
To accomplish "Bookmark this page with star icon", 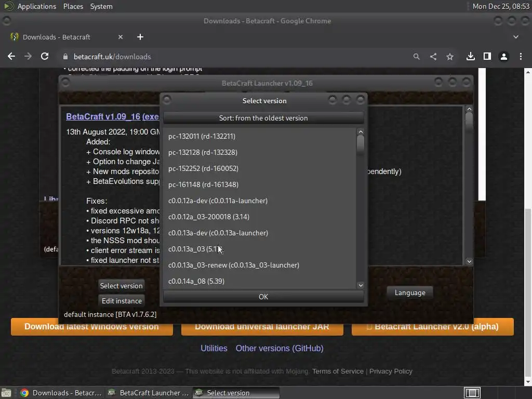I will pyautogui.click(x=450, y=57).
